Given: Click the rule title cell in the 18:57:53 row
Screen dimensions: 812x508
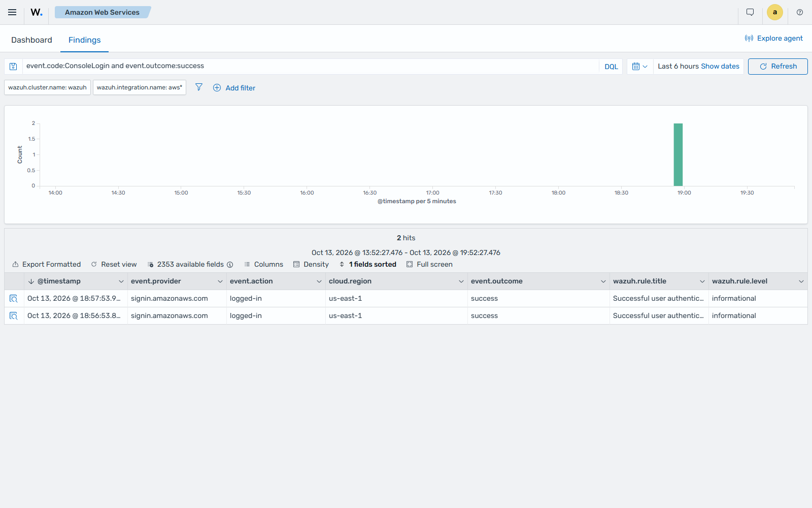Looking at the screenshot, I should click(x=658, y=298).
